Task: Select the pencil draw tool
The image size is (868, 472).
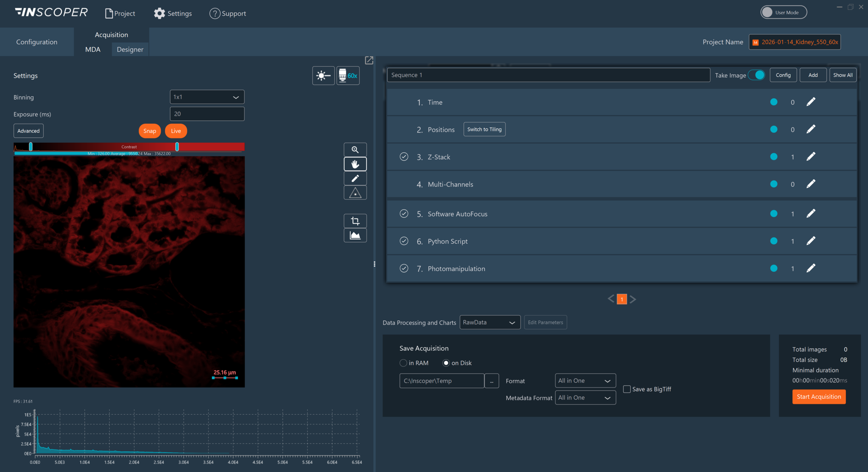Action: tap(355, 178)
